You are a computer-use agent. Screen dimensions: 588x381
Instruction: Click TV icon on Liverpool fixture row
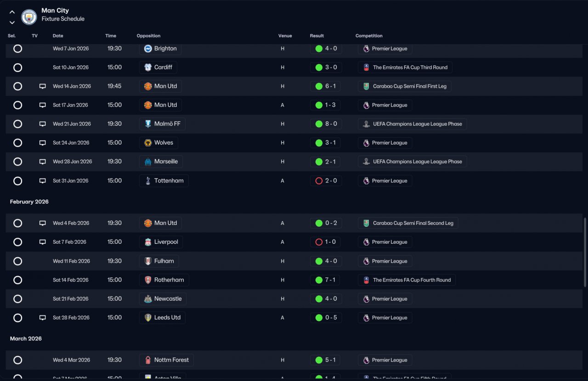tap(43, 242)
